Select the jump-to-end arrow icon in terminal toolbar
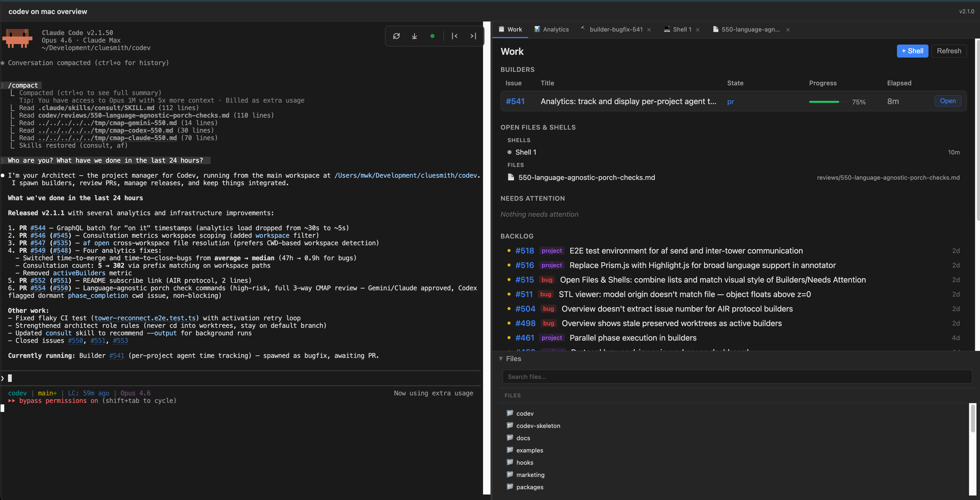 coord(473,36)
